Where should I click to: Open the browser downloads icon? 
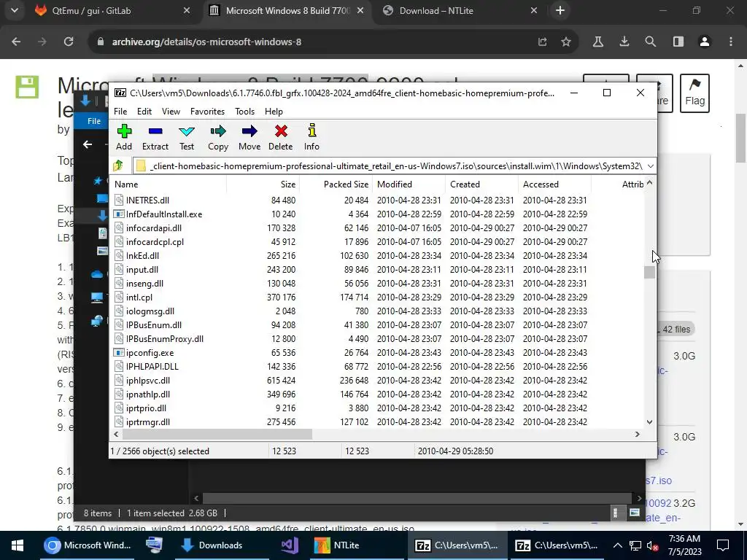click(x=624, y=42)
